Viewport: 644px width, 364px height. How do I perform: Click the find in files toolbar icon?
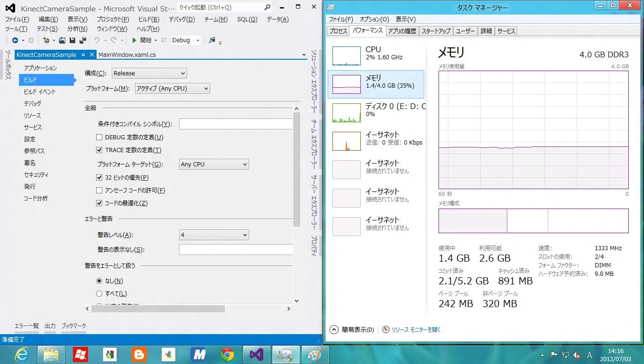(212, 40)
